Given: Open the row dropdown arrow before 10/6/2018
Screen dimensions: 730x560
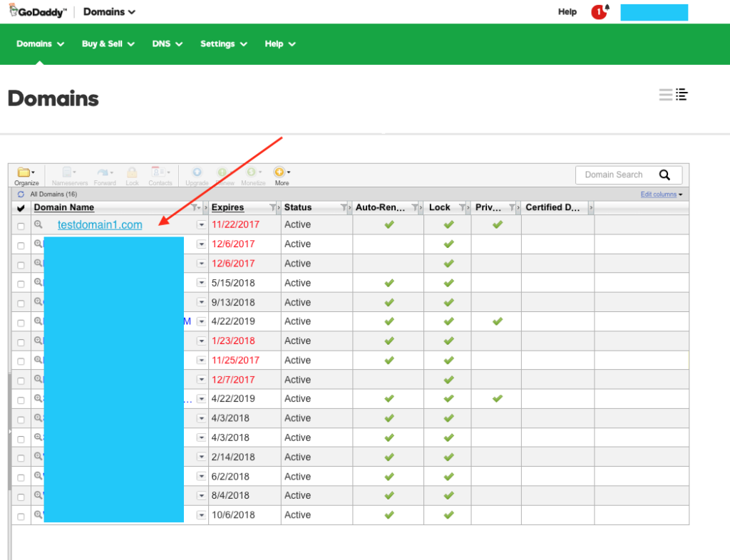Looking at the screenshot, I should coord(201,515).
